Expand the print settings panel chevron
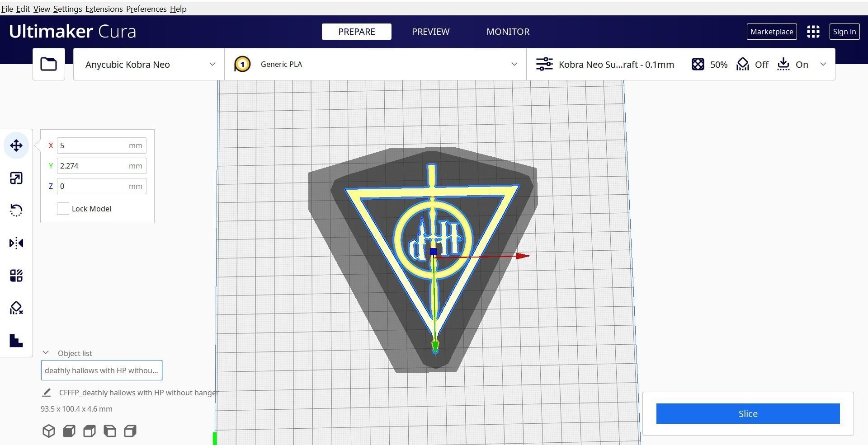 (823, 64)
